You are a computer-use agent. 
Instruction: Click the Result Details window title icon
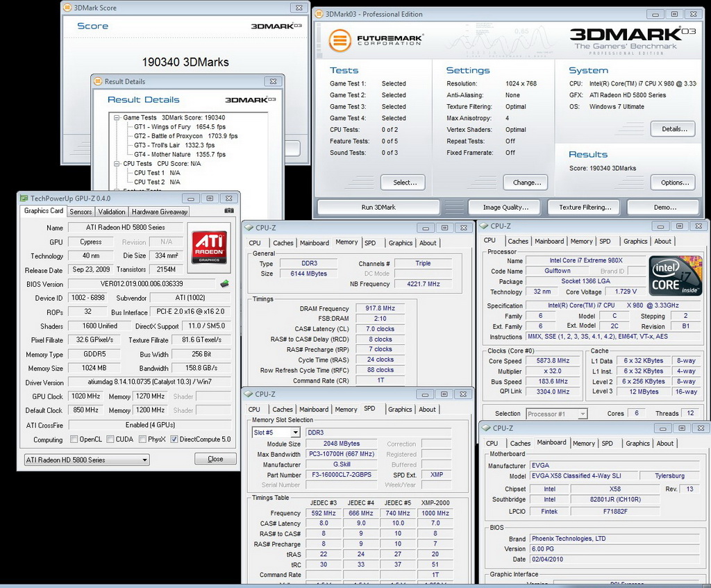click(x=98, y=82)
